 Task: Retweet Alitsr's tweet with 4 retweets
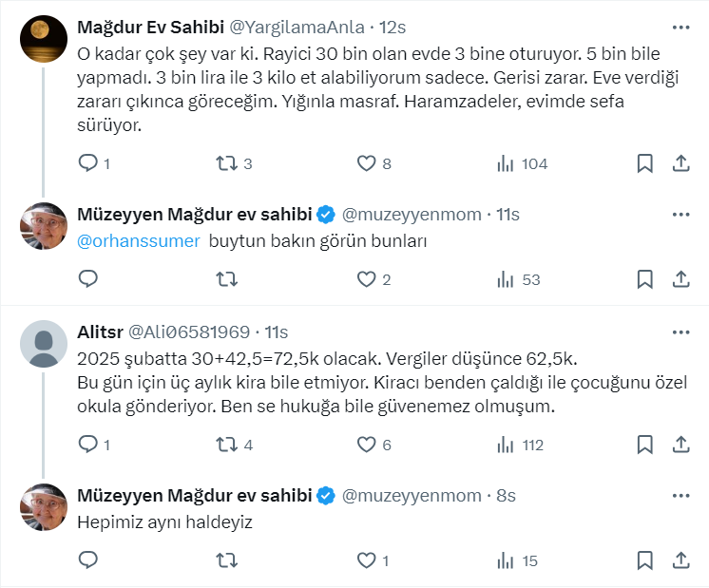[x=227, y=445]
